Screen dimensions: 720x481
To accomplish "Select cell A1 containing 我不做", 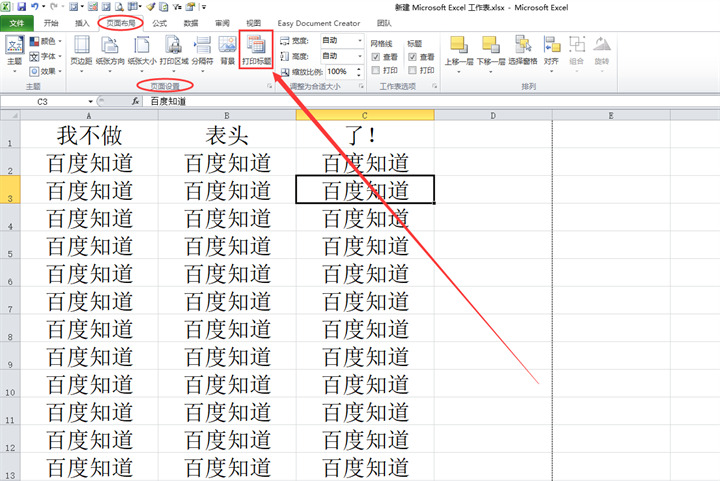I will [89, 134].
